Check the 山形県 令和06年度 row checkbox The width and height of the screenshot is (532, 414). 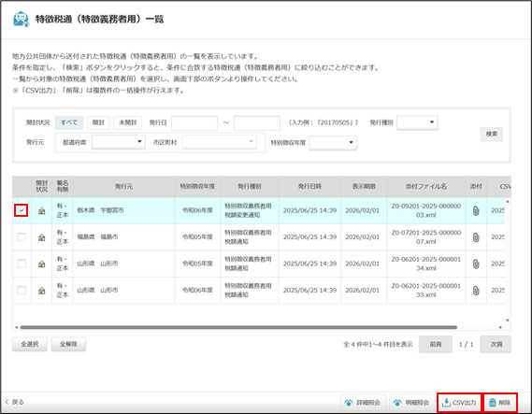point(22,291)
